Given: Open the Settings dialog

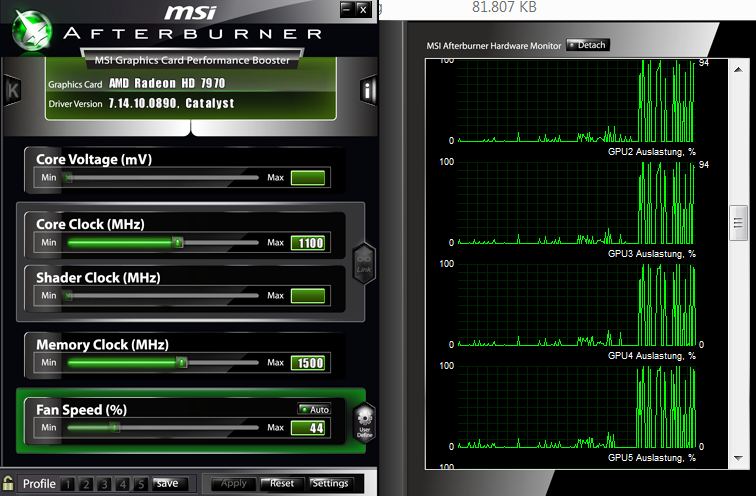Looking at the screenshot, I should pyautogui.click(x=330, y=483).
